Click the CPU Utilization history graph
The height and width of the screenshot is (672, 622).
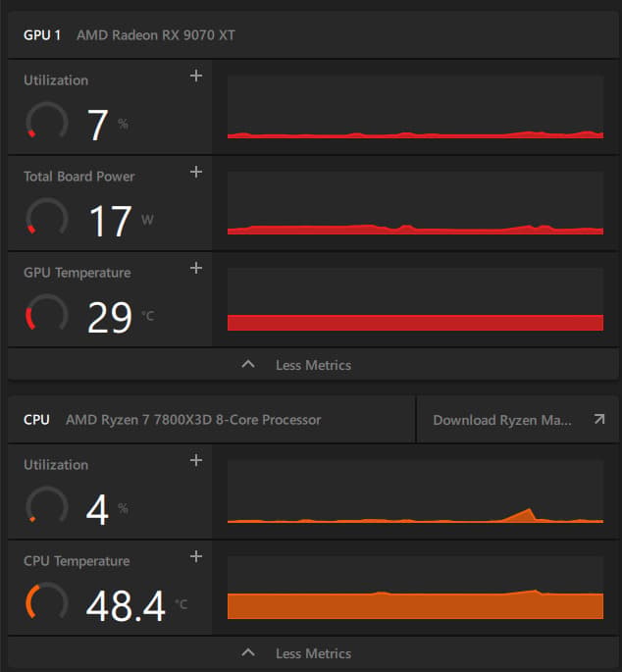[415, 491]
